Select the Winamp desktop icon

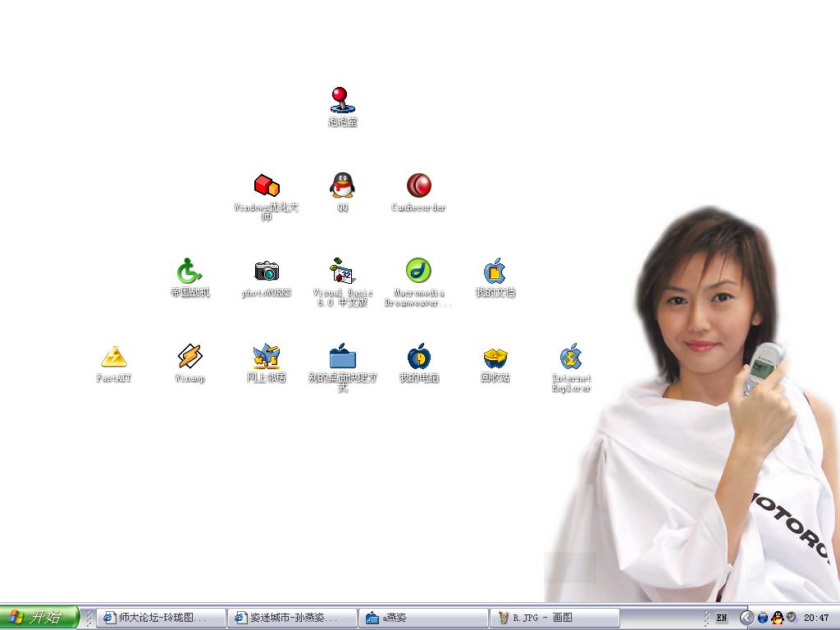tap(189, 357)
